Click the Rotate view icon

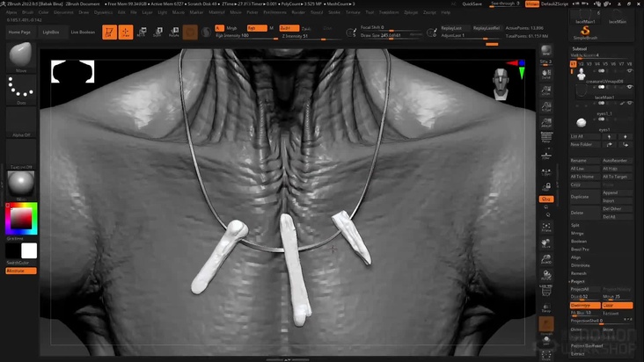click(x=545, y=275)
